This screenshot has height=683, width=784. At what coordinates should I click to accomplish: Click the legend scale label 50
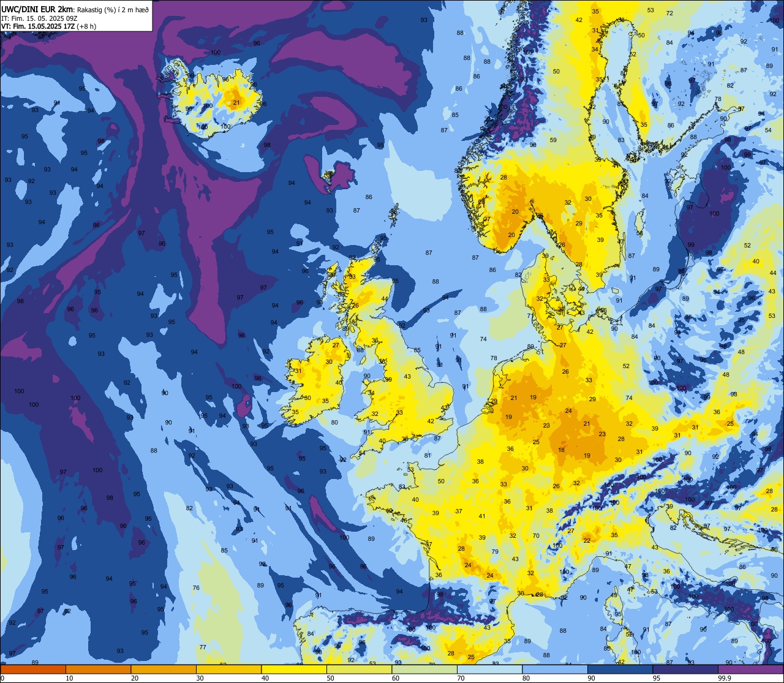(330, 678)
